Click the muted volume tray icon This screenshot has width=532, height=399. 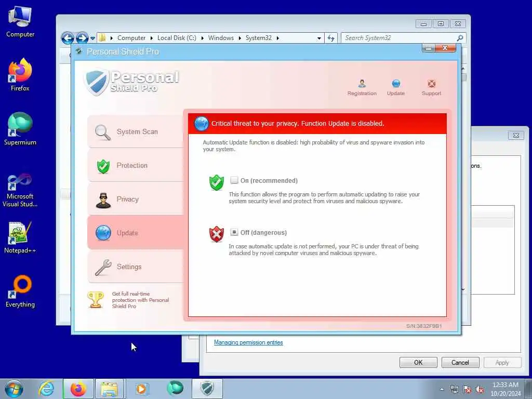[x=480, y=390]
